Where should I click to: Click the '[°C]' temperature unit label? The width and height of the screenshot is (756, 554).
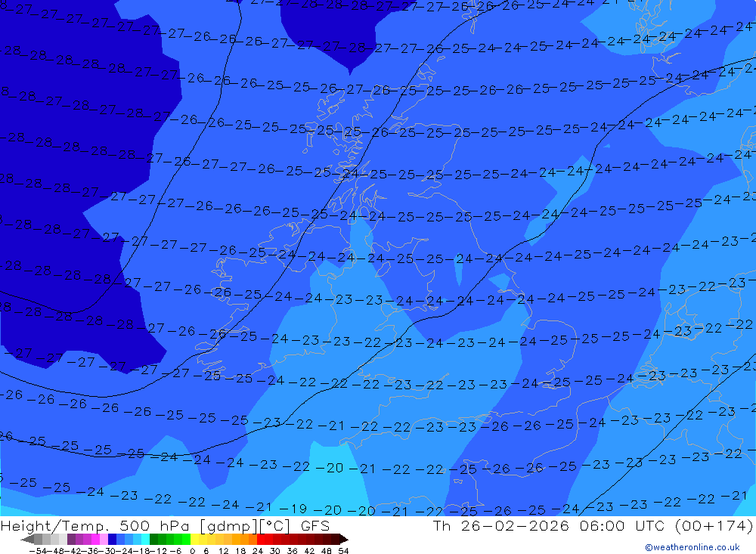(275, 527)
